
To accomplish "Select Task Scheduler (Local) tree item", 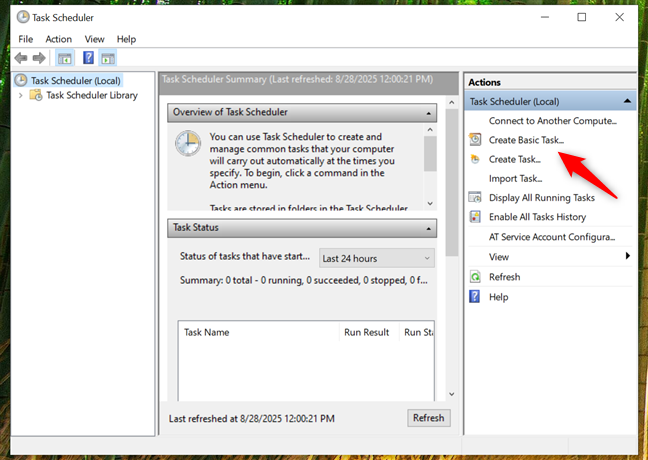I will (76, 81).
